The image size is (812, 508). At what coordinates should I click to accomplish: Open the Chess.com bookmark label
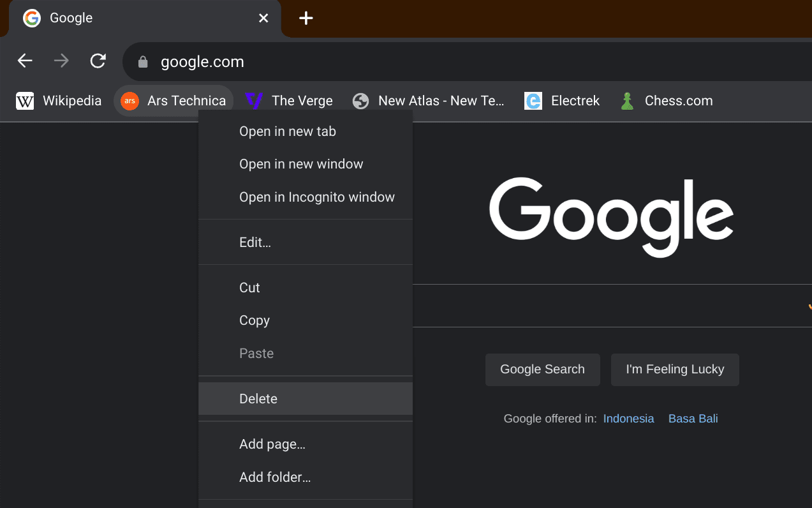[x=679, y=101]
